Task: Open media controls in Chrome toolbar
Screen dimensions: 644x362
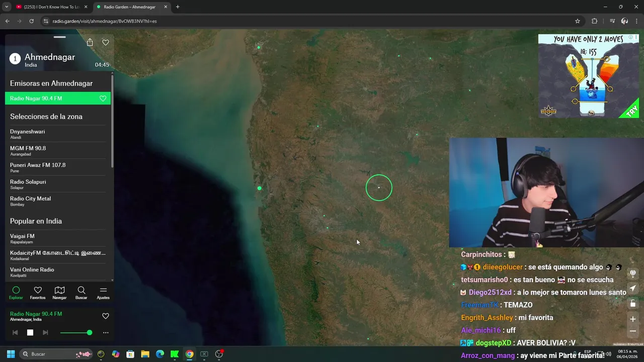Action: tap(612, 21)
